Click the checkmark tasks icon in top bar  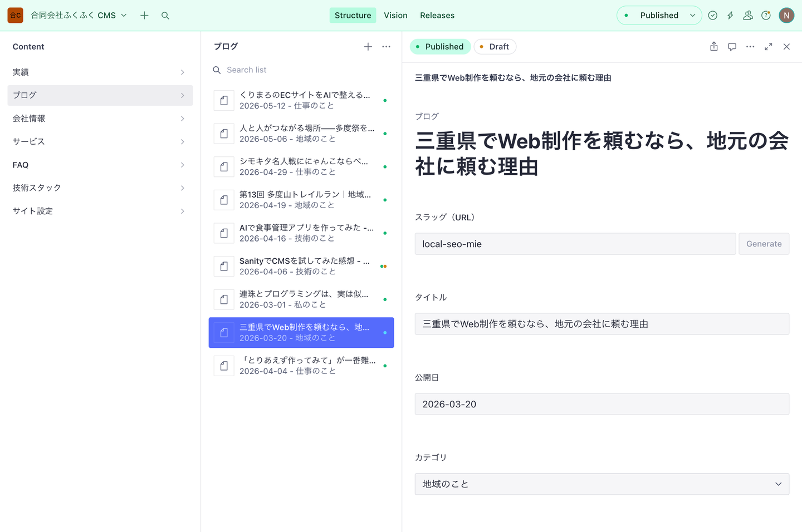(712, 16)
